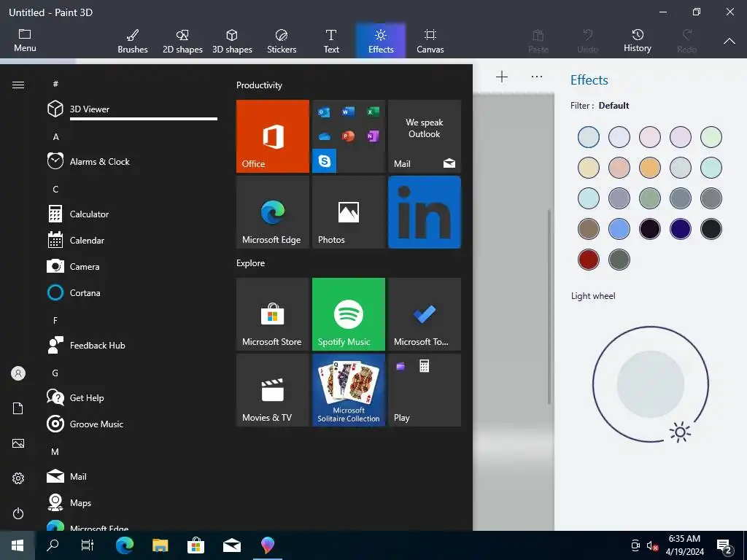Click the sun handle on the light wheel
Image resolution: width=747 pixels, height=560 pixels.
tap(680, 432)
